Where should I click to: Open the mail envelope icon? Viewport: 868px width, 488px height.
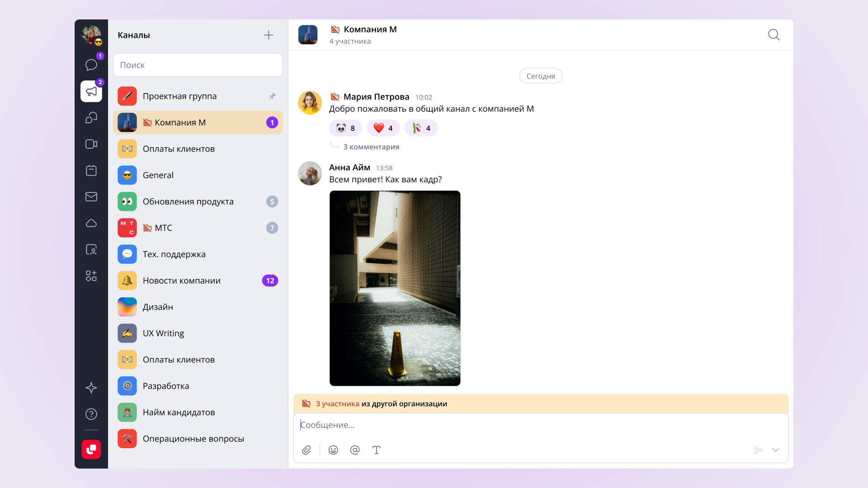coord(91,197)
